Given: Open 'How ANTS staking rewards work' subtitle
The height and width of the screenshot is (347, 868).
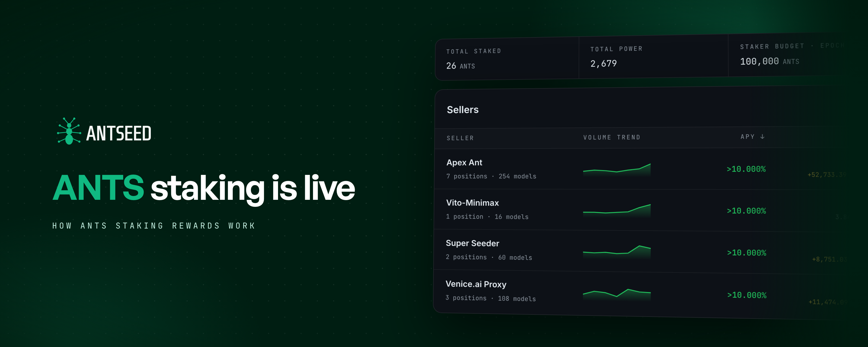Looking at the screenshot, I should click(x=154, y=226).
